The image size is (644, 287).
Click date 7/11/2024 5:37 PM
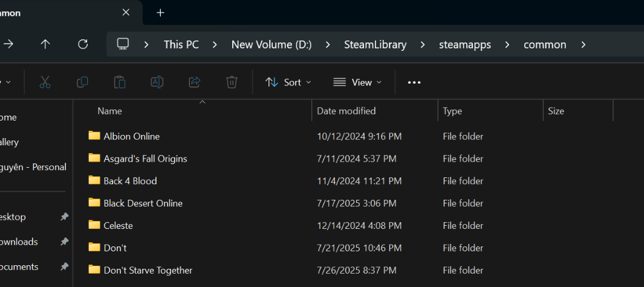pyautogui.click(x=357, y=159)
